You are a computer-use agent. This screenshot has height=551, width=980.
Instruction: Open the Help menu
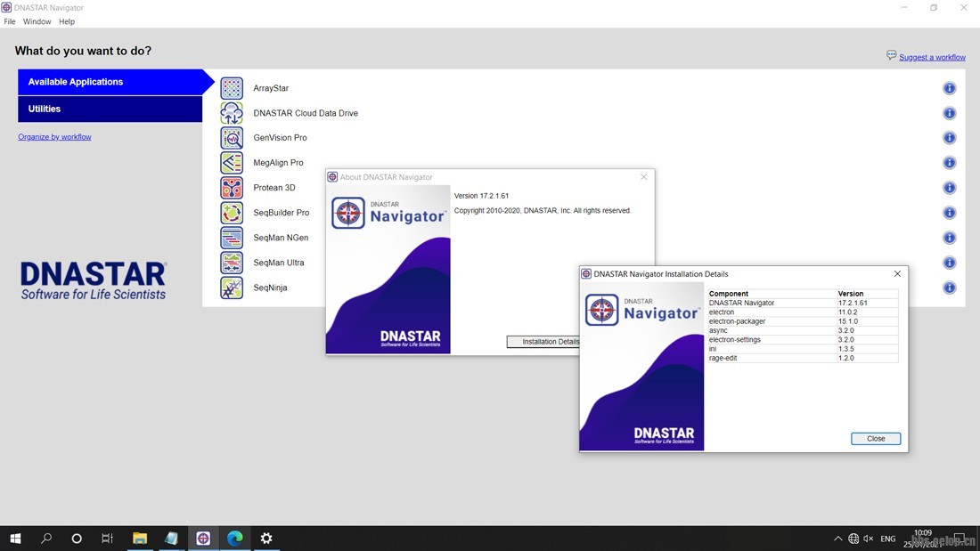click(67, 21)
